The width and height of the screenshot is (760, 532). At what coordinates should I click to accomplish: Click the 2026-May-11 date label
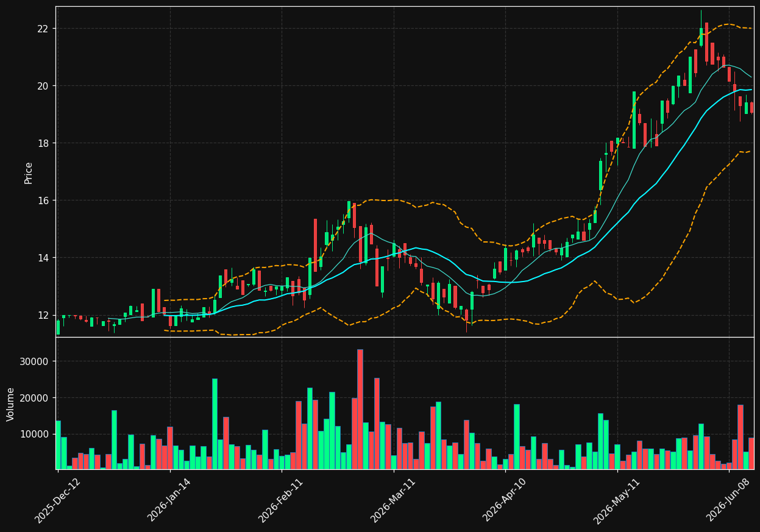click(x=617, y=500)
